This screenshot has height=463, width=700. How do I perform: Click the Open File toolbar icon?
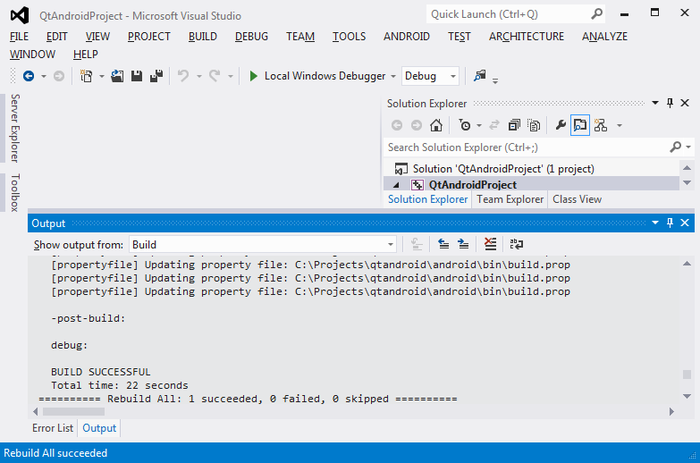coord(117,76)
